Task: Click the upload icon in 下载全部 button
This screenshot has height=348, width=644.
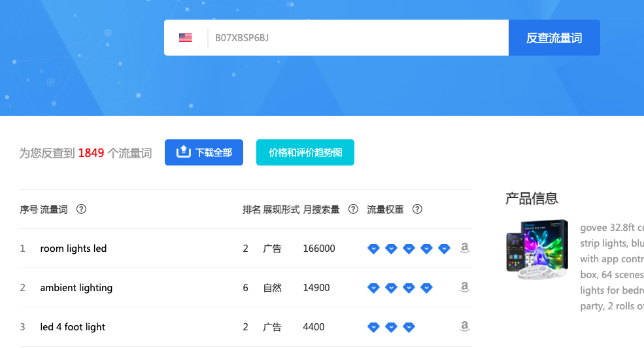Action: click(x=184, y=152)
